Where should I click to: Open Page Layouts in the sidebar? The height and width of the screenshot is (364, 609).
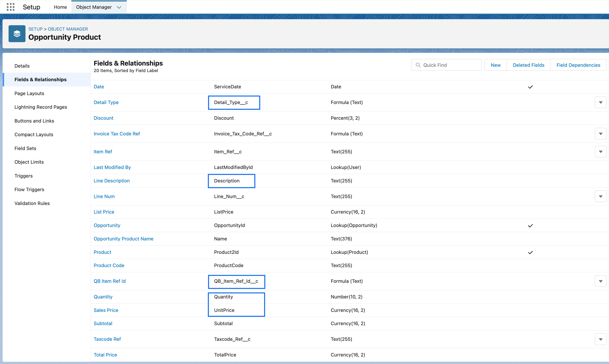[x=29, y=93]
